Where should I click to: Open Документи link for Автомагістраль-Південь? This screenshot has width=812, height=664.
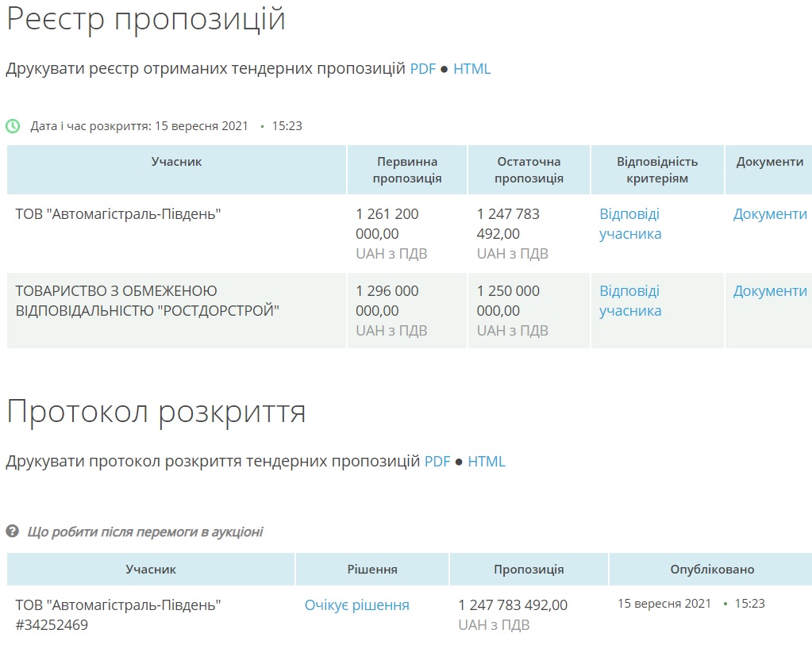769,214
